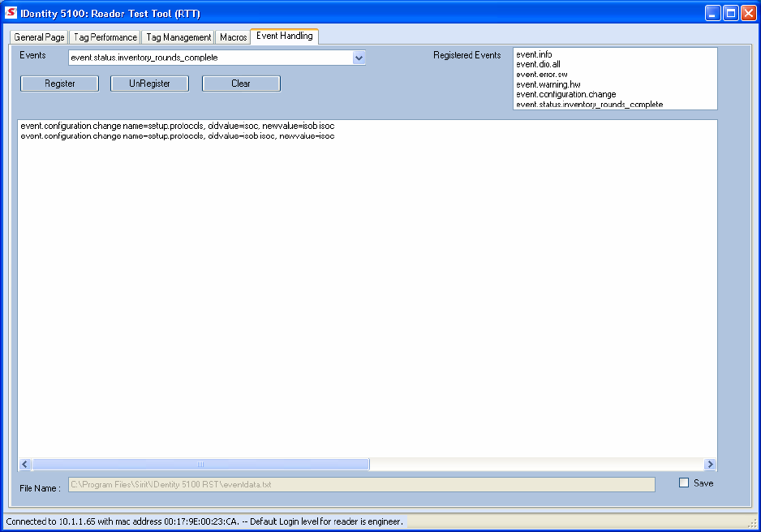Maximize the Reader Test Tool window
Viewport: 761px width, 532px height.
pos(730,13)
